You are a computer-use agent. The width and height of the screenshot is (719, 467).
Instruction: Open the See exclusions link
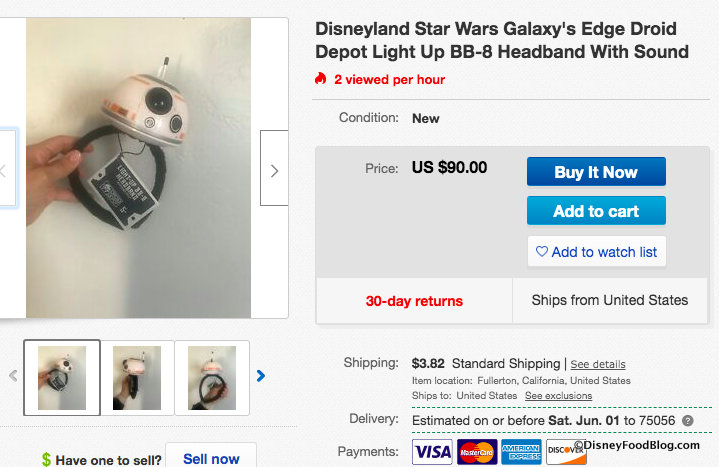click(x=558, y=396)
